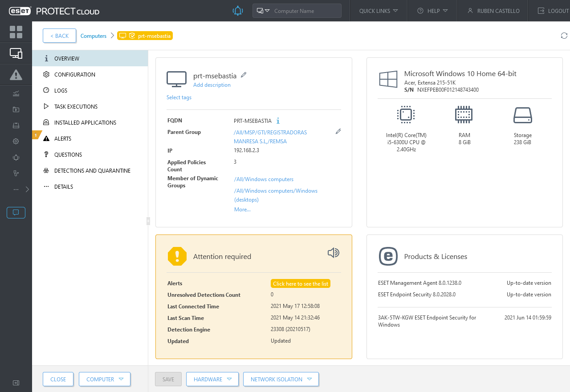Select the Overview tab
Image resolution: width=570 pixels, height=392 pixels.
(x=90, y=58)
